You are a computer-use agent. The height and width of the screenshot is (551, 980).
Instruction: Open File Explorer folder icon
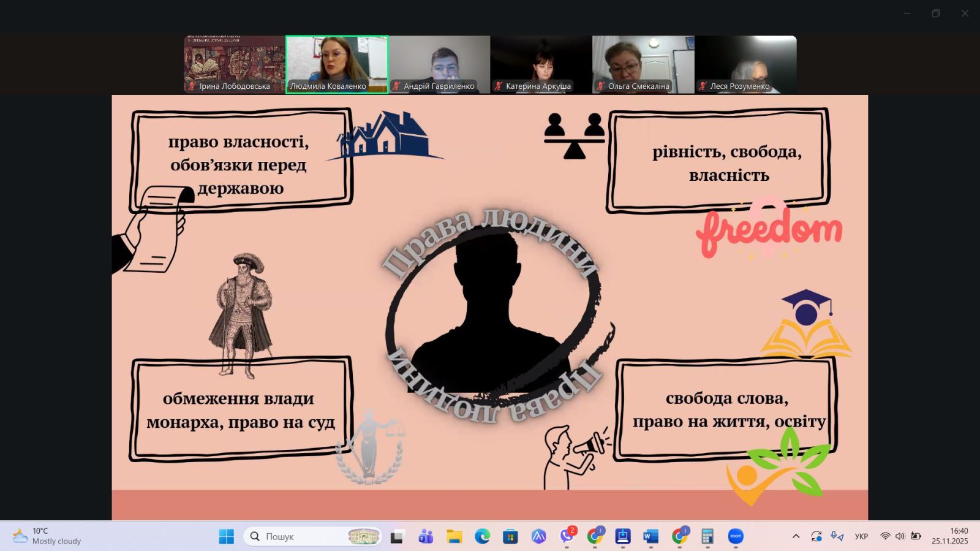[454, 536]
